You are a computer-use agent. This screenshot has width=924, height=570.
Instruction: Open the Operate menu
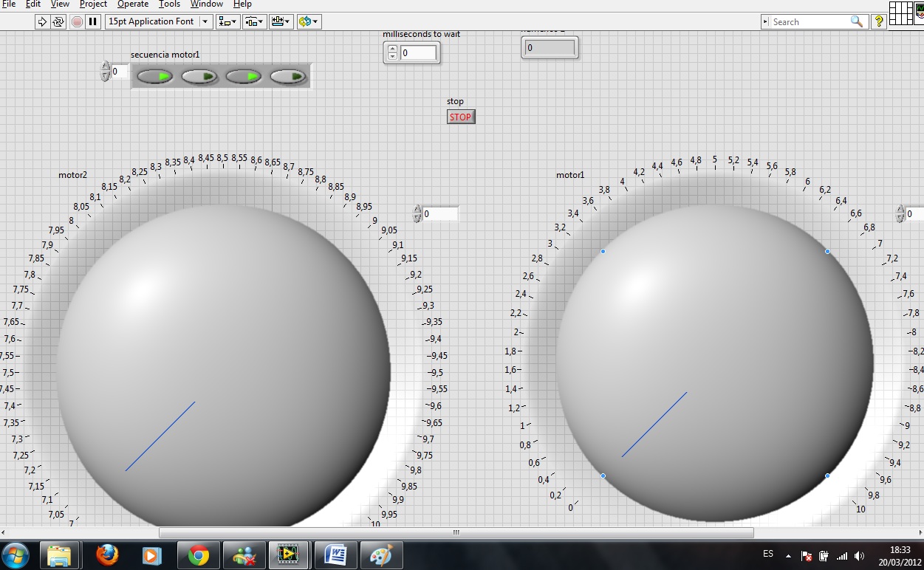pyautogui.click(x=133, y=4)
